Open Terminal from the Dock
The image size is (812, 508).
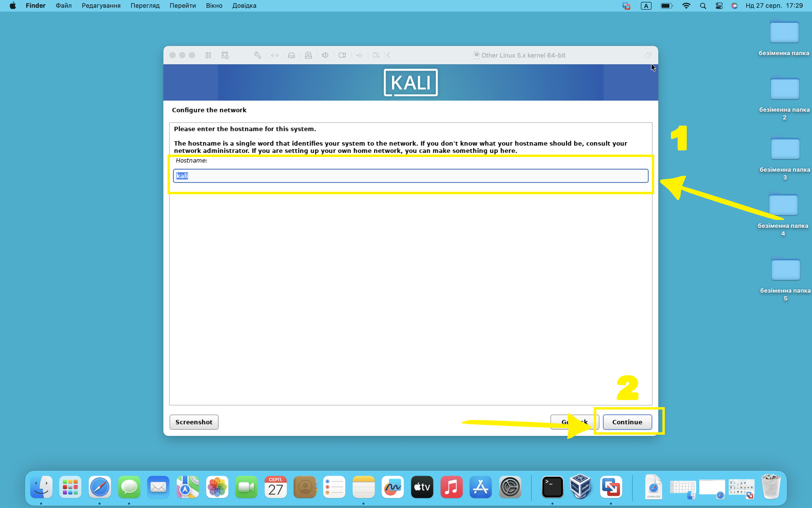point(553,487)
